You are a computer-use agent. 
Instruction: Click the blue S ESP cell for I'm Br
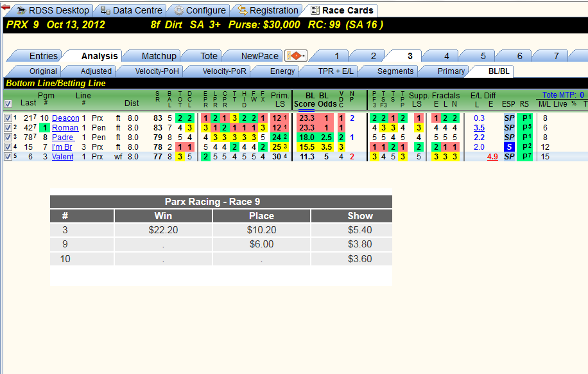[x=509, y=147]
